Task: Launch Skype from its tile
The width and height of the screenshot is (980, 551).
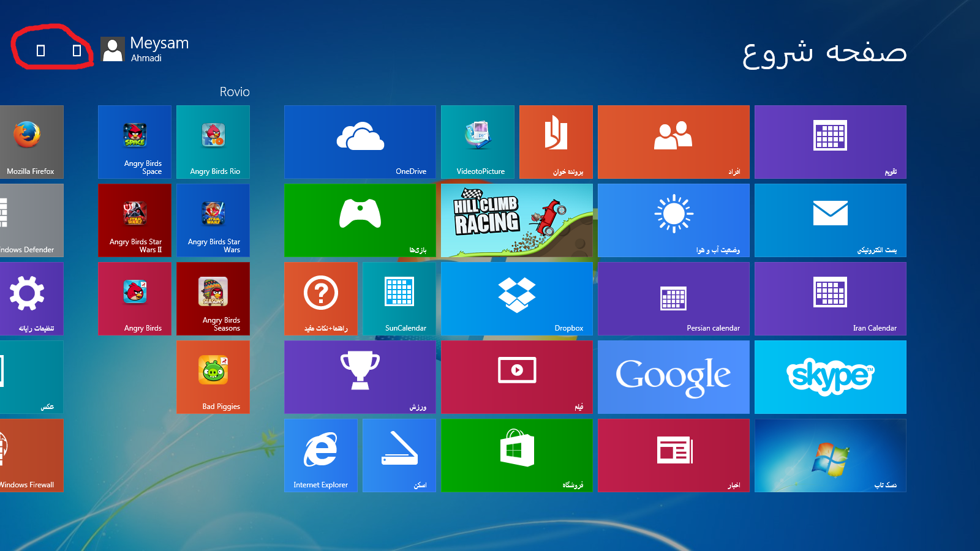Action: click(x=831, y=377)
